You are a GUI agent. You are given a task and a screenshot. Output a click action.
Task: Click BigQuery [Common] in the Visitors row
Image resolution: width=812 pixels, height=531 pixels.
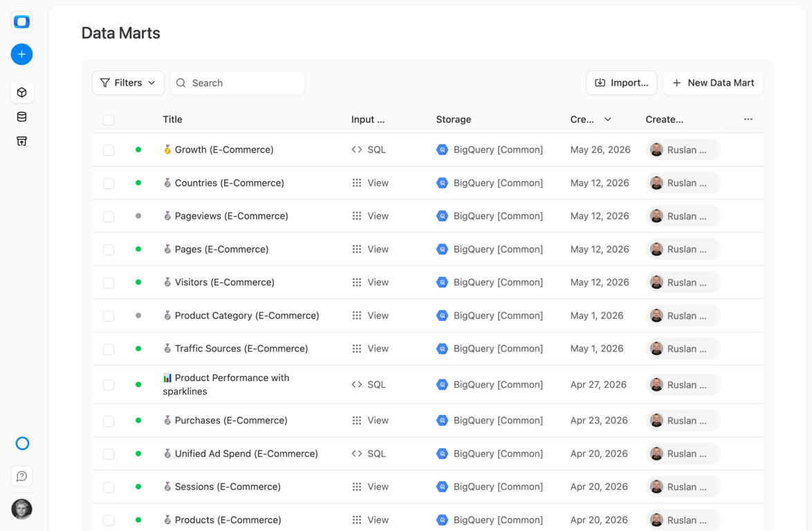[x=498, y=282]
